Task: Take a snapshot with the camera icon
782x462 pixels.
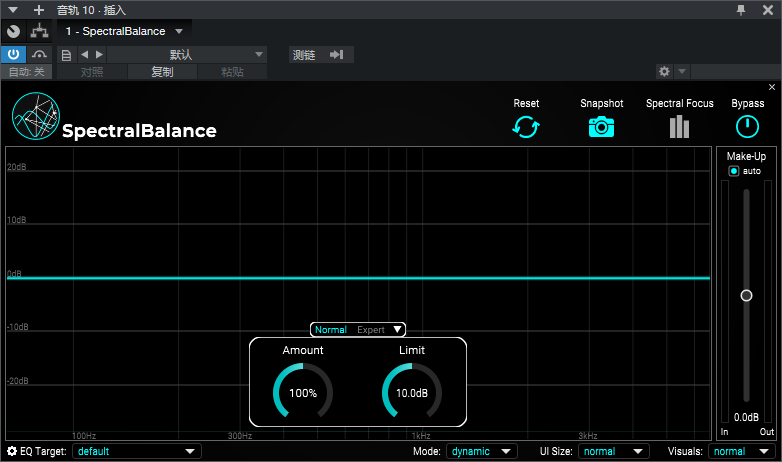Action: pos(601,127)
